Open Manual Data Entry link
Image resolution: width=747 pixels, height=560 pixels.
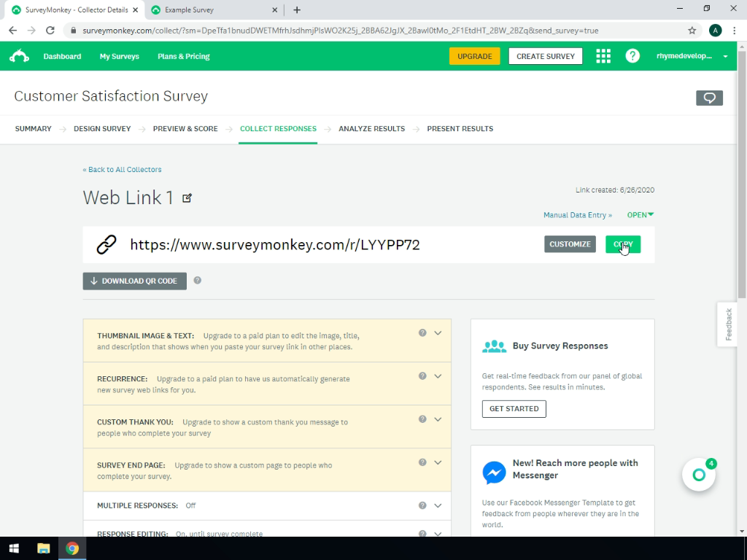point(578,215)
